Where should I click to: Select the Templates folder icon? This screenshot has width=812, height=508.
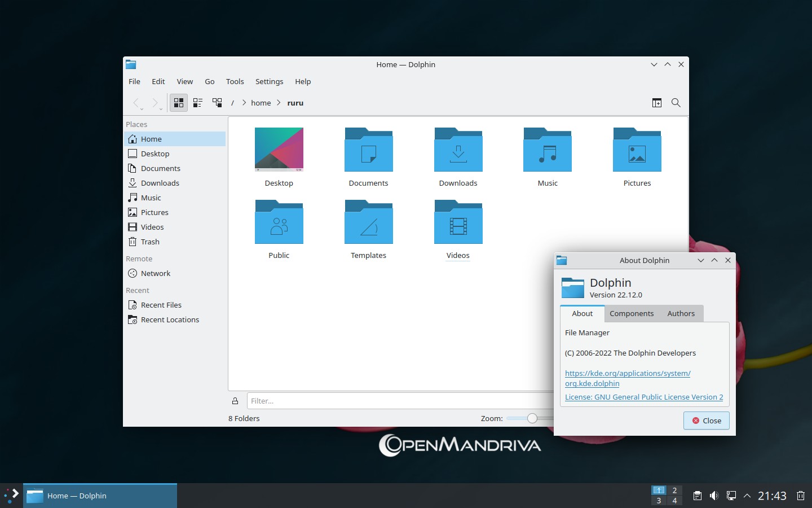pos(368,223)
